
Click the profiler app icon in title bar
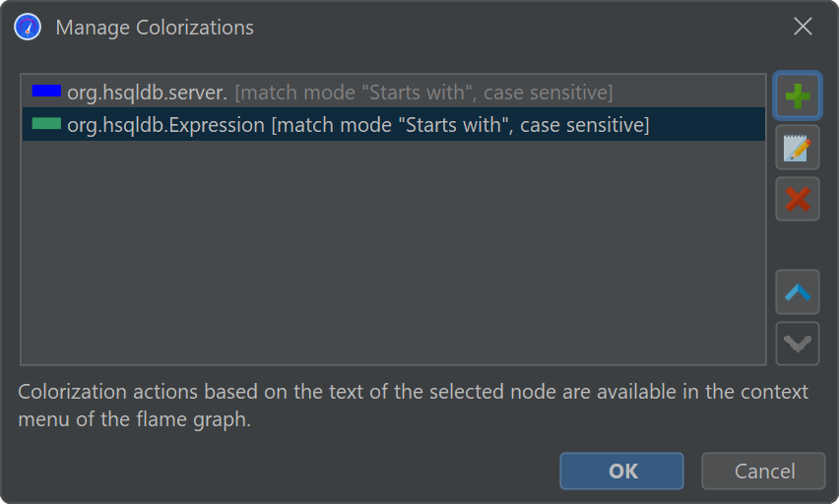click(x=28, y=28)
